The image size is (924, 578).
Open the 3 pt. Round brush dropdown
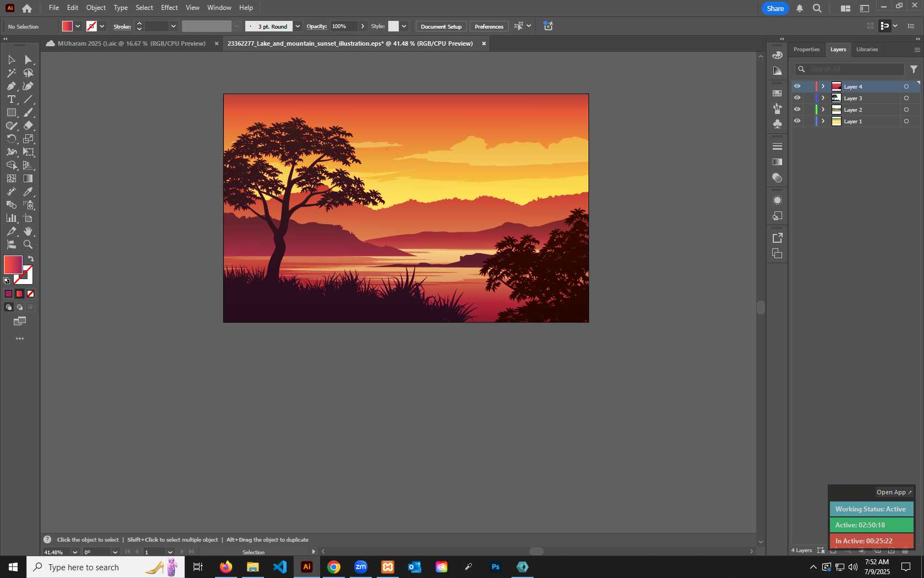click(298, 26)
